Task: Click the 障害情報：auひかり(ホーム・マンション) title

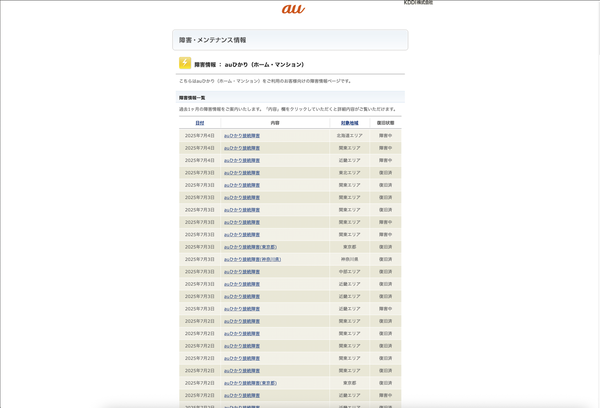Action: coord(249,65)
